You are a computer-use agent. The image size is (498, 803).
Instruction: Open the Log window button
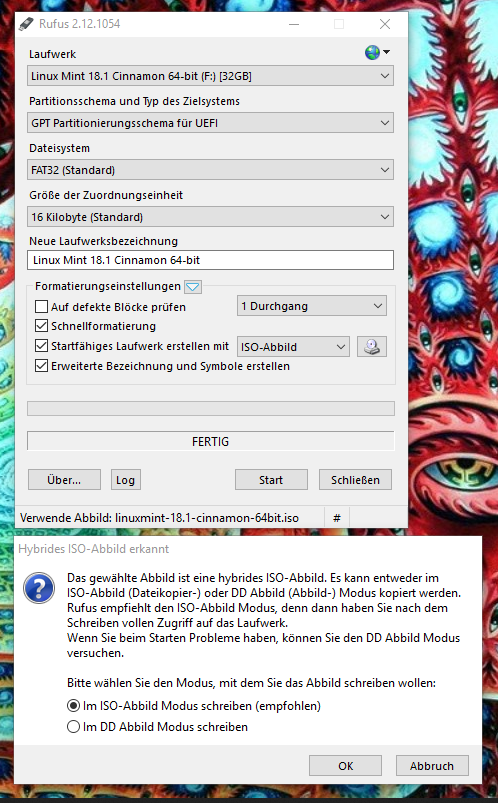coord(126,480)
